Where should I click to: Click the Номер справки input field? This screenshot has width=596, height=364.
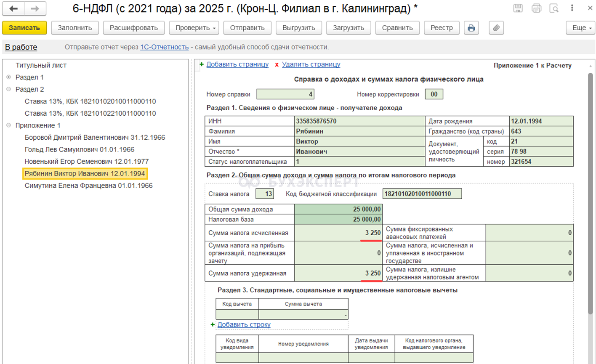coord(285,94)
